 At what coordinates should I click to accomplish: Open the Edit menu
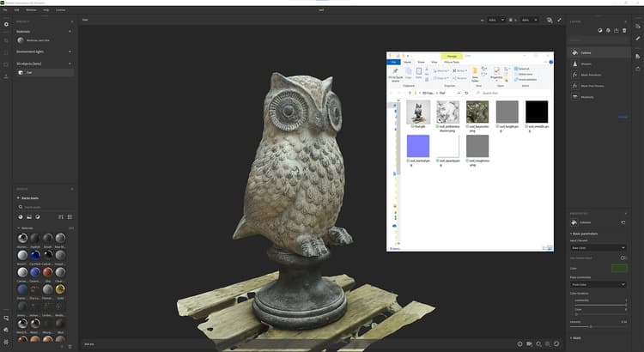[x=16, y=9]
